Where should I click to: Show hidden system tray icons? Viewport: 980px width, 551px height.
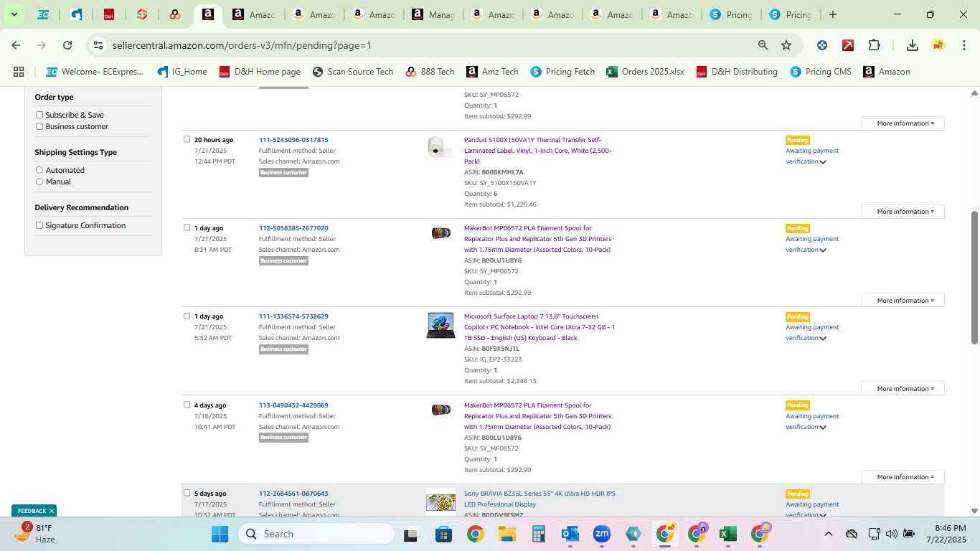829,534
